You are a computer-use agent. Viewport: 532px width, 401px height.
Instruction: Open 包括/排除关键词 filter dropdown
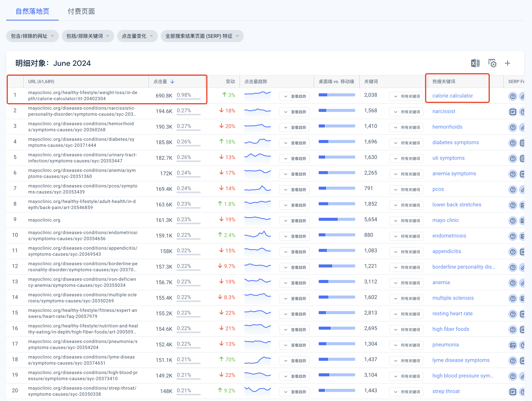pyautogui.click(x=88, y=36)
